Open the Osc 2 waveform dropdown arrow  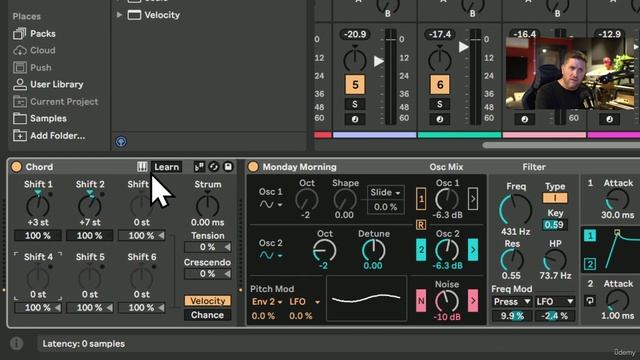280,256
